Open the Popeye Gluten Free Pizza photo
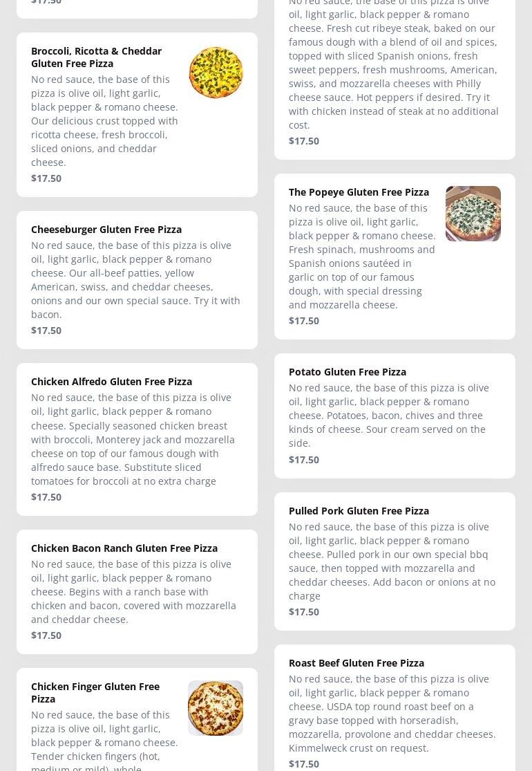 pyautogui.click(x=473, y=214)
